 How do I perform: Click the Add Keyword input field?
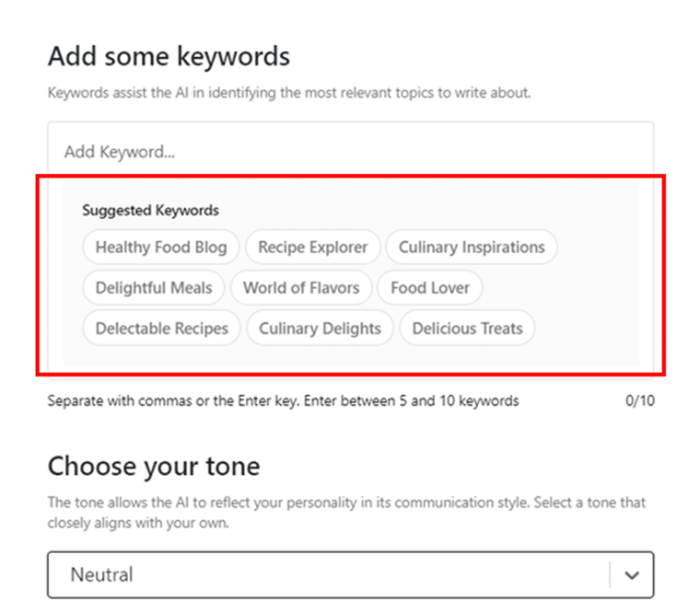pos(350,152)
